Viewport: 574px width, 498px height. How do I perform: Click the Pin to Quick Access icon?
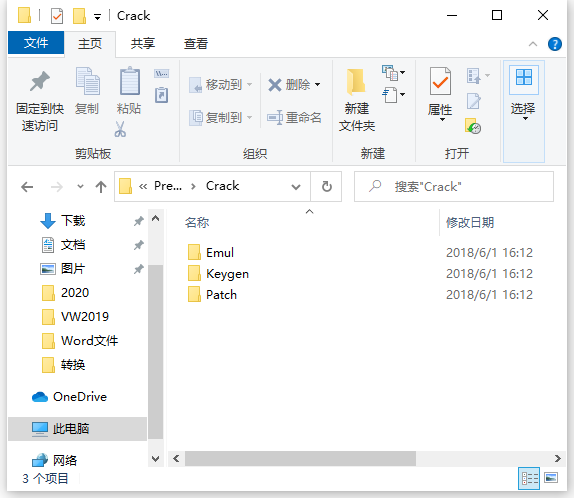click(x=40, y=81)
